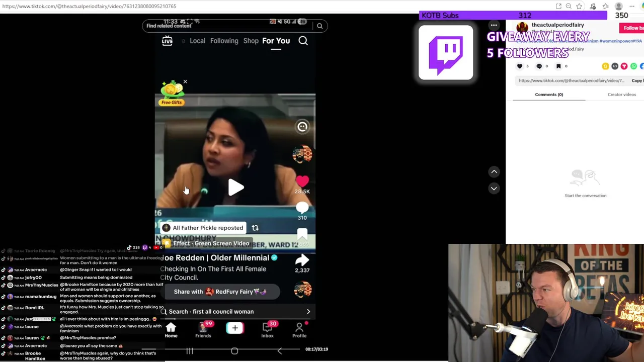Screen dimensions: 644x362
Task: Select the Comments (0) tab
Action: (x=549, y=95)
